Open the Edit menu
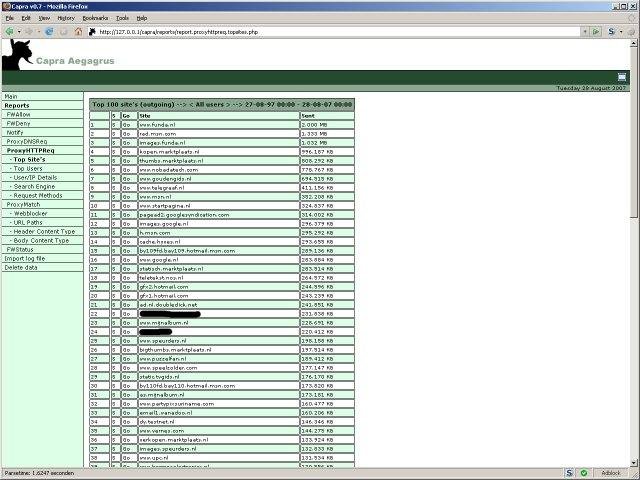 26,18
